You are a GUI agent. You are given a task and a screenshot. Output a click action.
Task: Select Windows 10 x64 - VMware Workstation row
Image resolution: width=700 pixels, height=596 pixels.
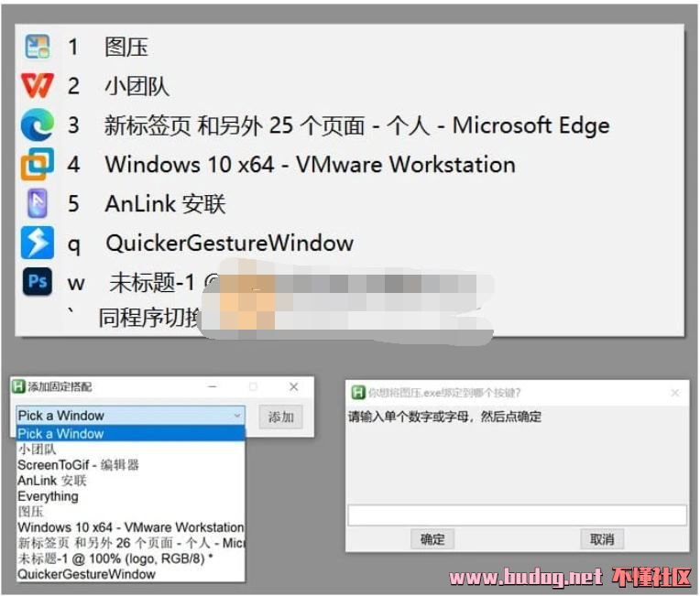[130, 527]
